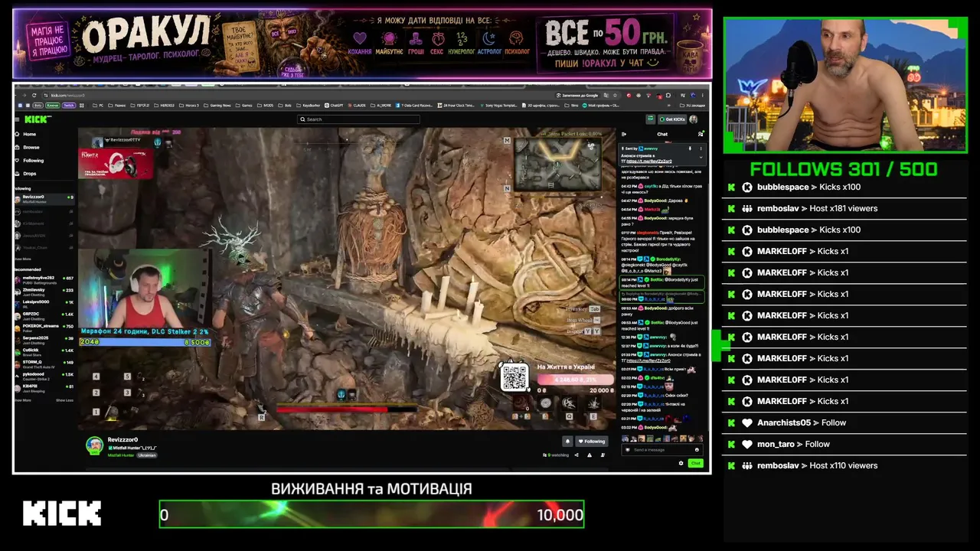Open the GRPZDC recommended channel

pyautogui.click(x=44, y=315)
